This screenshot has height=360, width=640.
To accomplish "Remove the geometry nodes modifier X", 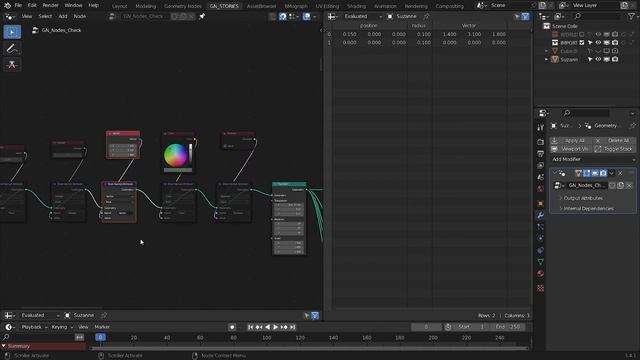I will point(620,173).
